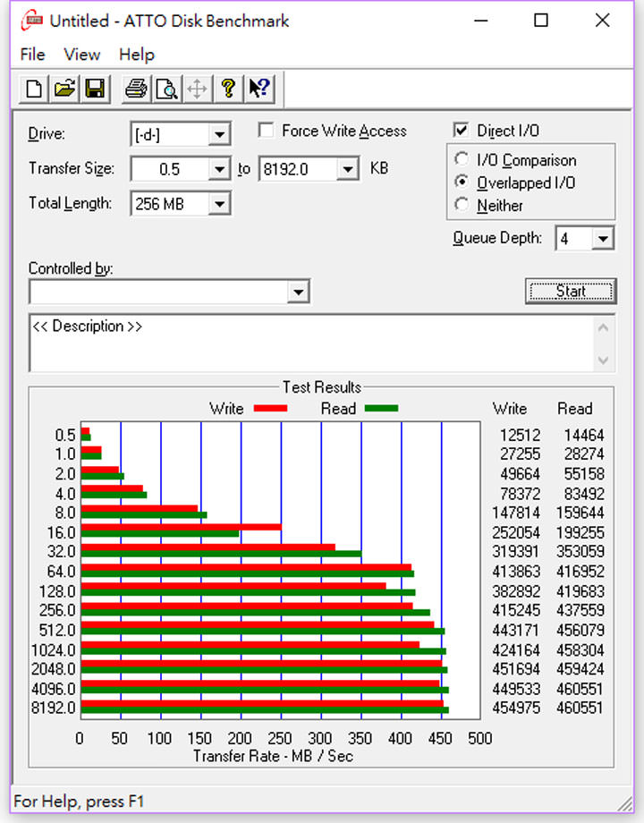This screenshot has height=823, width=644.
Task: Print results using the printer icon
Action: (136, 89)
